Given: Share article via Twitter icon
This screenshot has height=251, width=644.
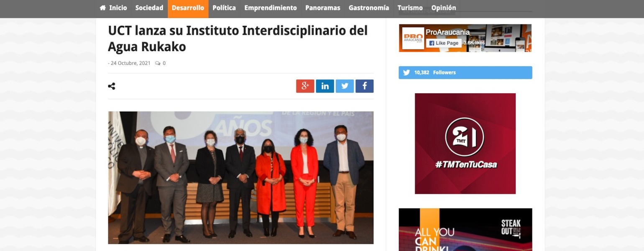Looking at the screenshot, I should [345, 86].
